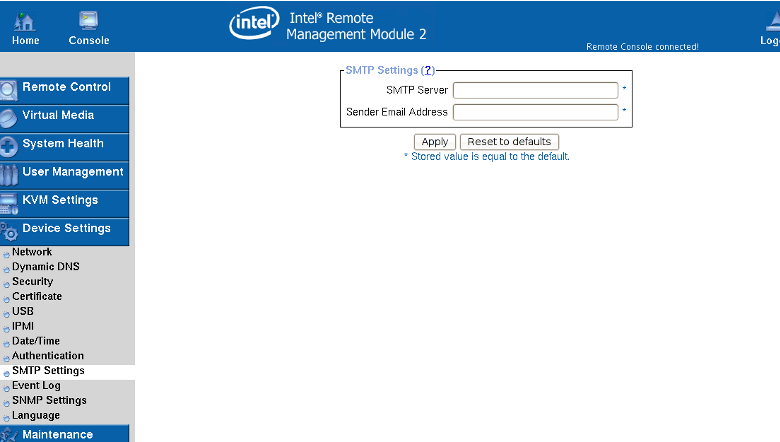
Task: Open the Event Log settings page
Action: (x=36, y=386)
